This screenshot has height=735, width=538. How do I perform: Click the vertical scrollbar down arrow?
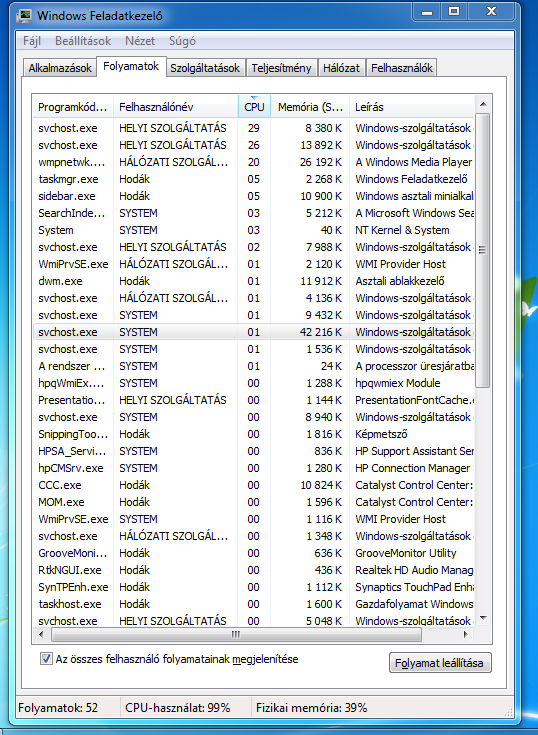click(483, 618)
